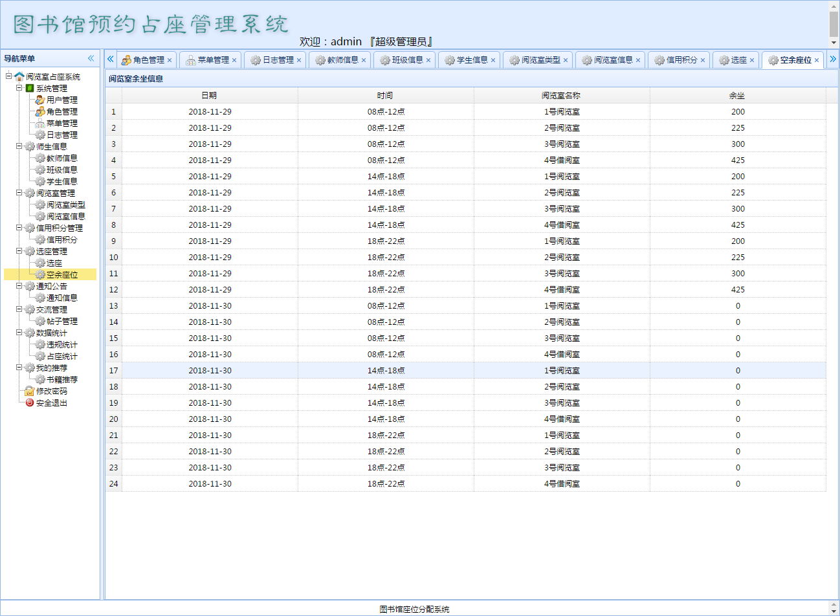Click the 余坐 column header

pos(737,95)
